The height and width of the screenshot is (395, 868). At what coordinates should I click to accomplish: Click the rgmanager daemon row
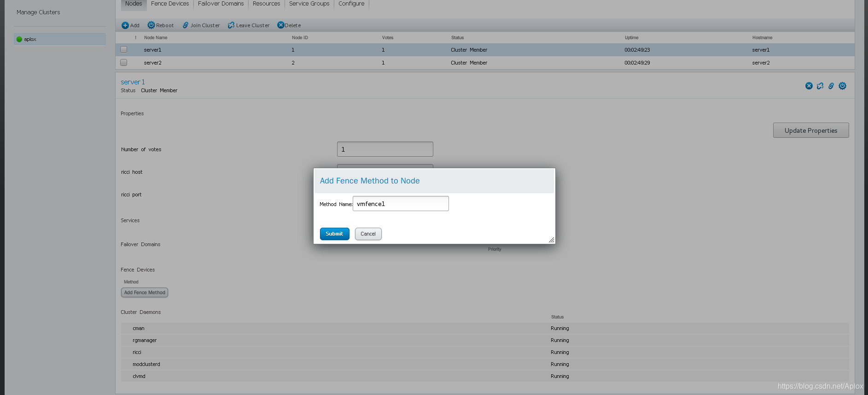485,340
